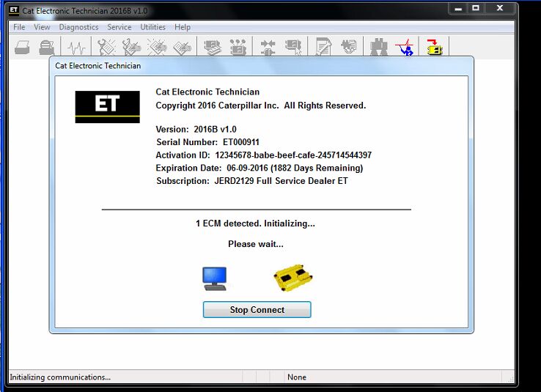Open Active Diagnostic Codes wrench icon
Screen dimensions: 541x392
click(106, 47)
